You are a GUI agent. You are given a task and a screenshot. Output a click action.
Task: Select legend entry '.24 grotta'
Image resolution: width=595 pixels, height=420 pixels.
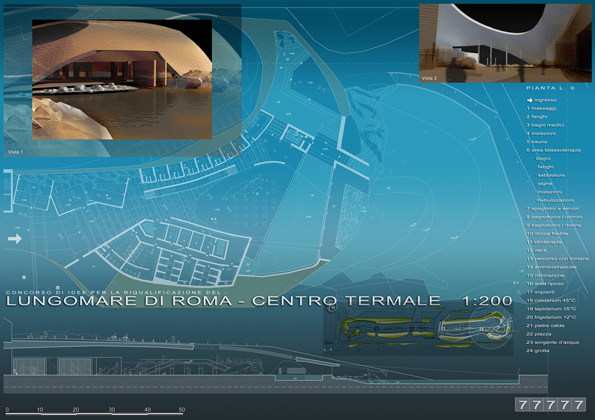tap(537, 351)
